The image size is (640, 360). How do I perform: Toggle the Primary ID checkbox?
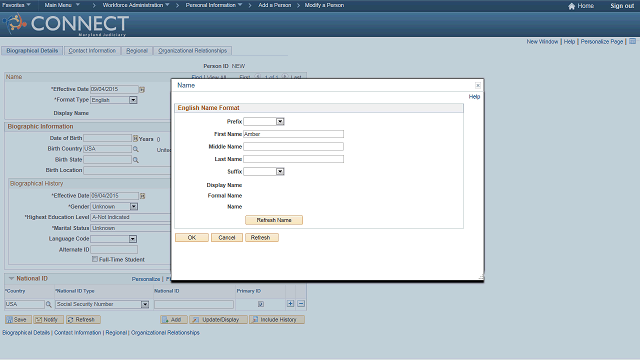pos(261,304)
